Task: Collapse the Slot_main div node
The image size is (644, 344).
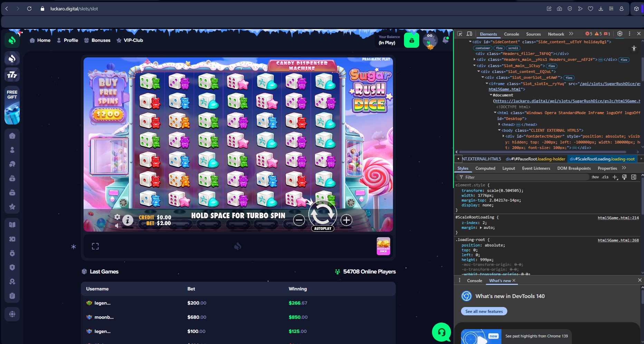Action: pos(474,66)
